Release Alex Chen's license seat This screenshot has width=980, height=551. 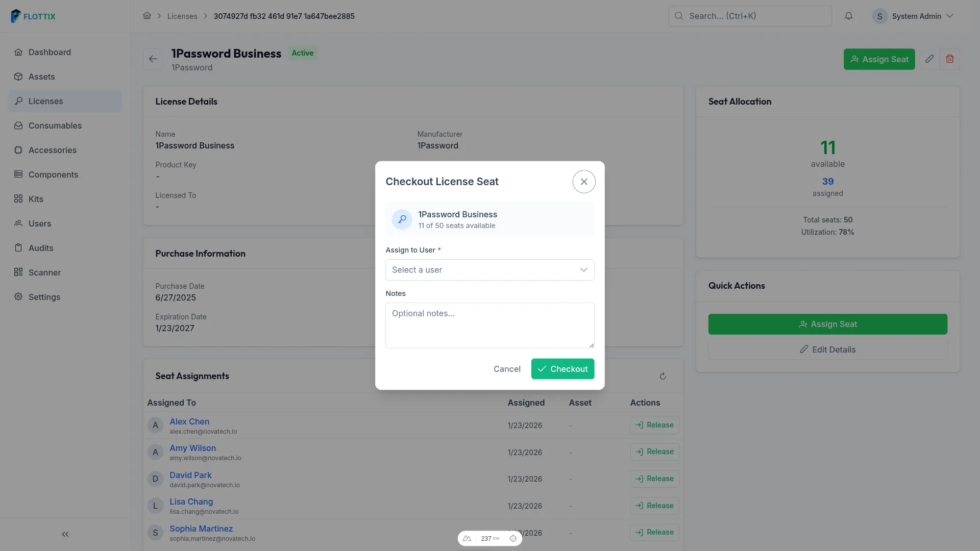(x=654, y=425)
